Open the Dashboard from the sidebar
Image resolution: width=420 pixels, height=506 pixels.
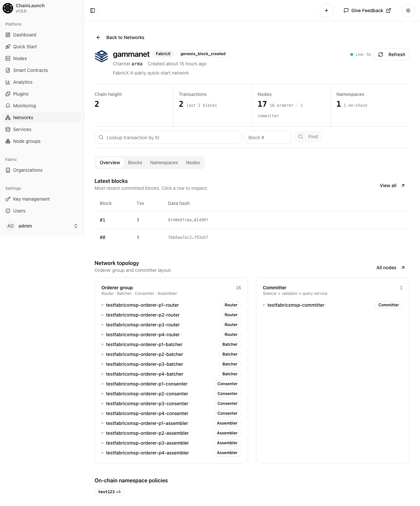[24, 35]
